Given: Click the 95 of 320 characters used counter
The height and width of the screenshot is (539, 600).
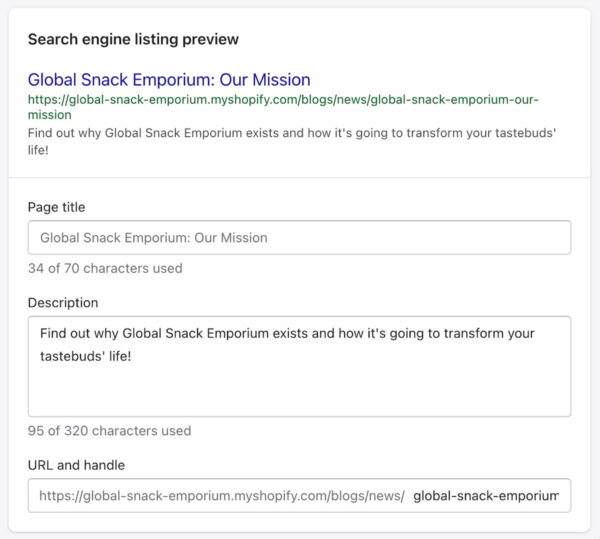Looking at the screenshot, I should [109, 431].
